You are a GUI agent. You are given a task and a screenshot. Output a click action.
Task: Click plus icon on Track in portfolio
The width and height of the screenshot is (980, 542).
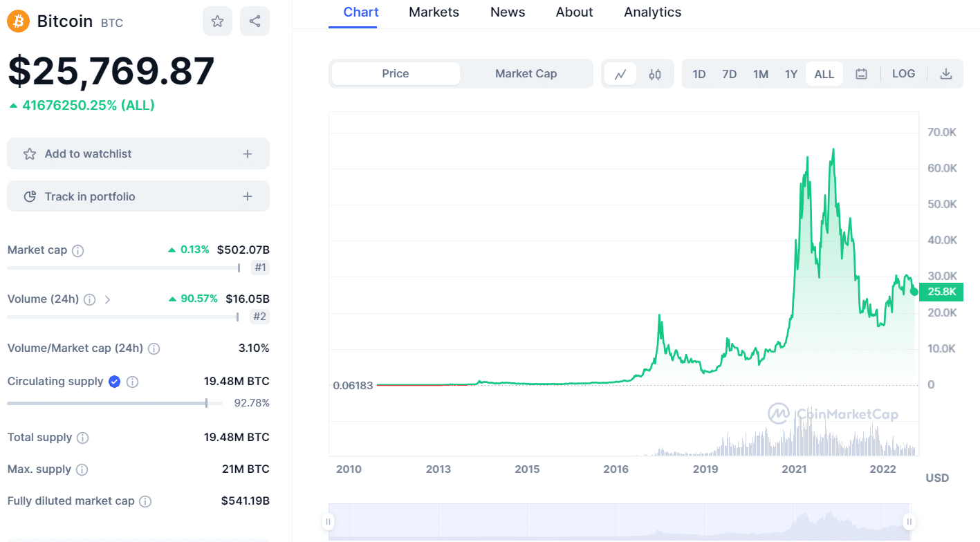pos(248,196)
